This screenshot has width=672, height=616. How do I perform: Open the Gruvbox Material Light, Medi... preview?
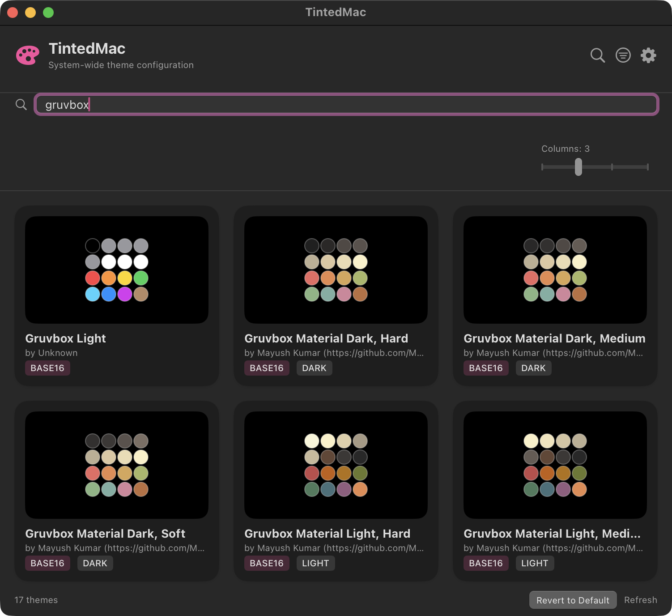point(555,465)
